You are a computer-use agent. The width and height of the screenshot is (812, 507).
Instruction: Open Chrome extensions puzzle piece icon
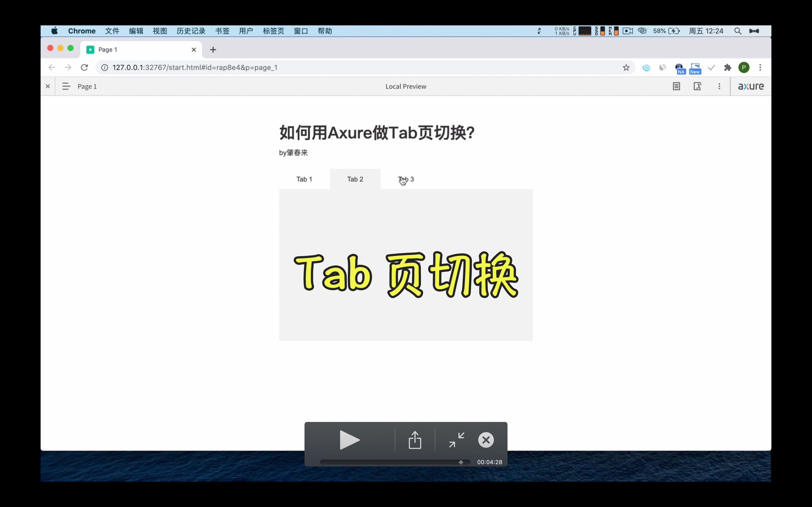pos(727,67)
